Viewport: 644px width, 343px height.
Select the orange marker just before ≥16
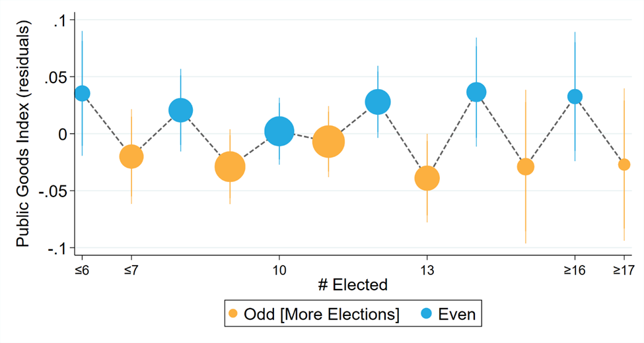coord(525,167)
